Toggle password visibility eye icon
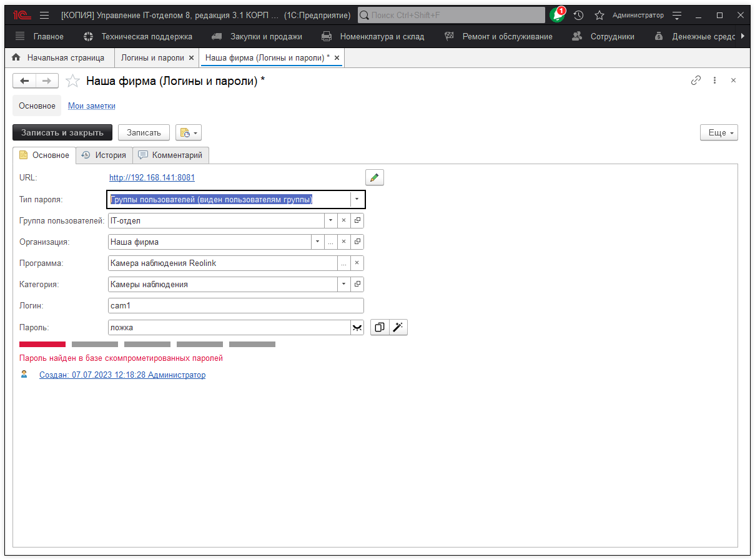The width and height of the screenshot is (755, 560). (357, 328)
